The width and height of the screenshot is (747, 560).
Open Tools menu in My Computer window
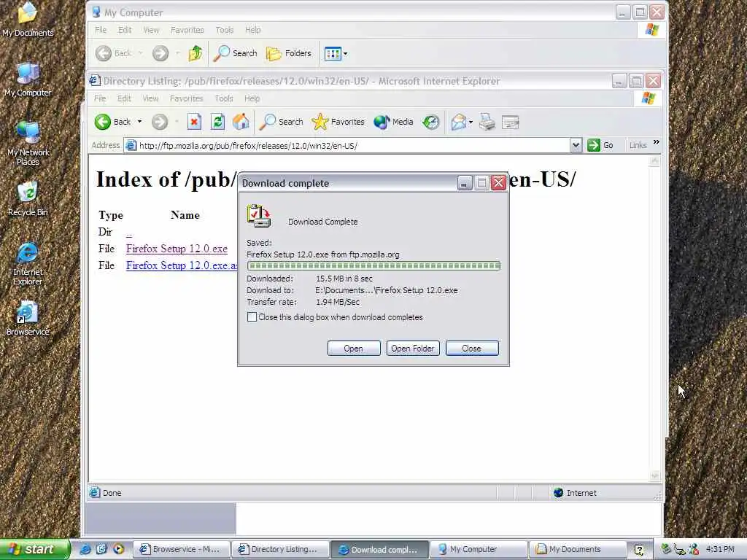pyautogui.click(x=225, y=30)
